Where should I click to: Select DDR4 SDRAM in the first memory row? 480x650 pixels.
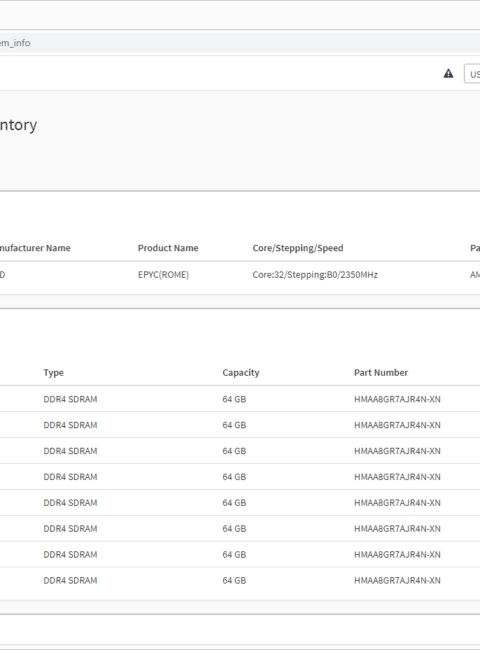tap(70, 399)
